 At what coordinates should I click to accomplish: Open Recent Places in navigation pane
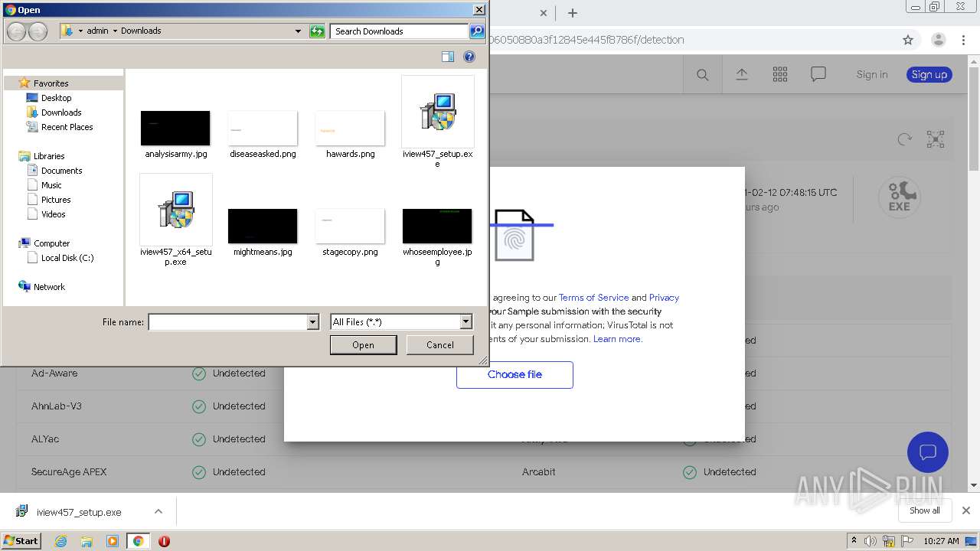[x=67, y=127]
